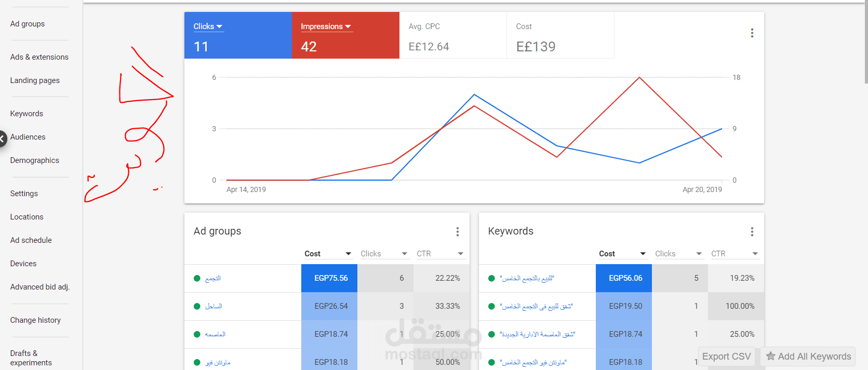
Task: Collapse the sidebar with the arrow icon
Action: click(x=2, y=139)
